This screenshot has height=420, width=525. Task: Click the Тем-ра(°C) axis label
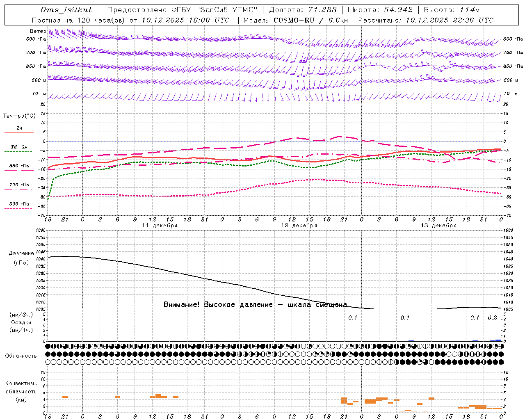[x=19, y=116]
